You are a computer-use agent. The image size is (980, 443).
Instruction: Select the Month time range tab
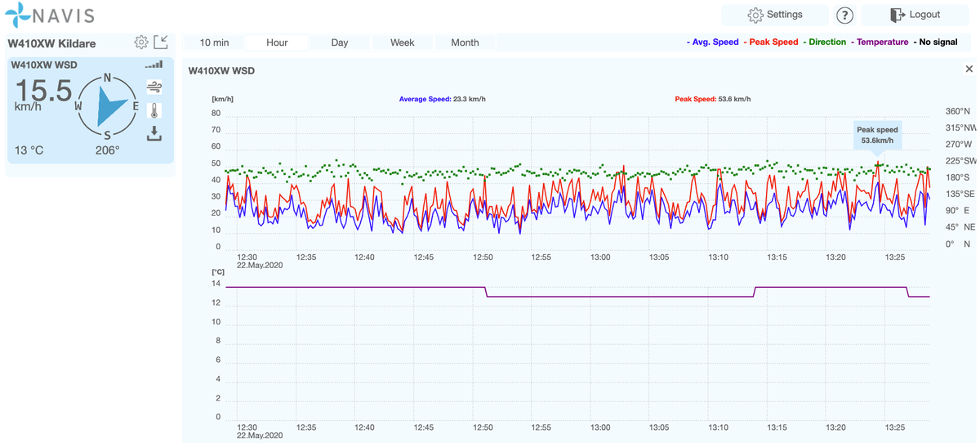pos(465,43)
